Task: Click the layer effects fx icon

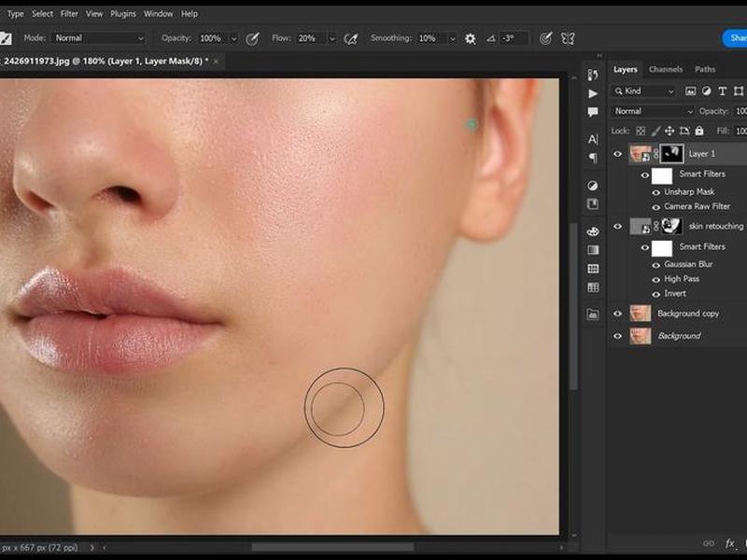Action: [729, 543]
